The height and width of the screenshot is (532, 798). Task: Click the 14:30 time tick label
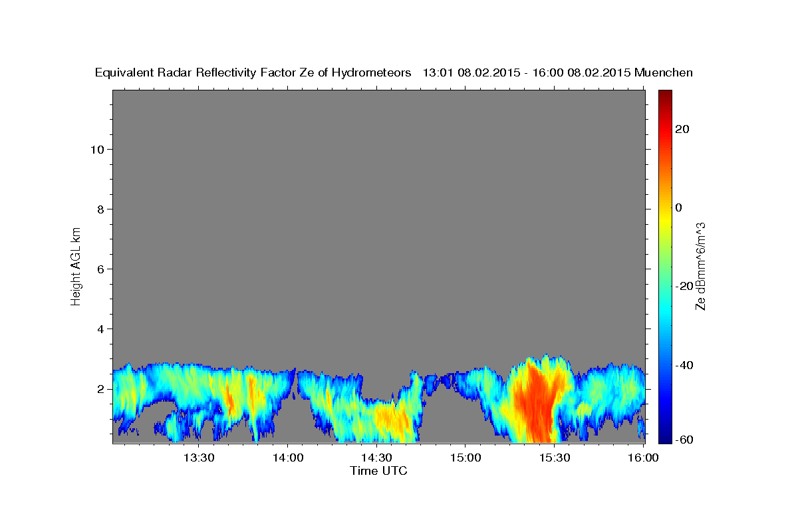point(376,458)
